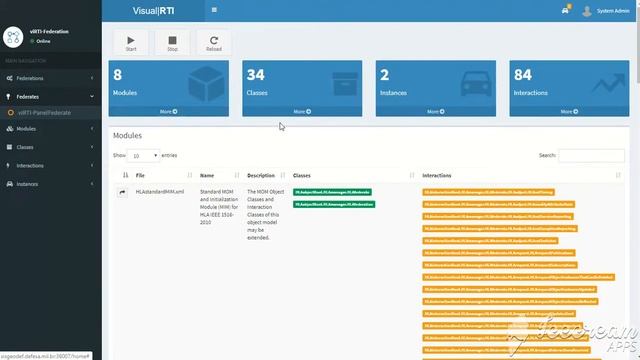Click the federation logo circle icon
Image resolution: width=640 pixels, height=360 pixels.
click(x=13, y=37)
